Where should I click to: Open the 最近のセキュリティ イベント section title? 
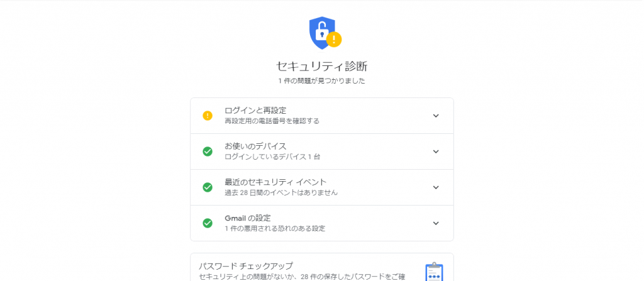point(275,182)
